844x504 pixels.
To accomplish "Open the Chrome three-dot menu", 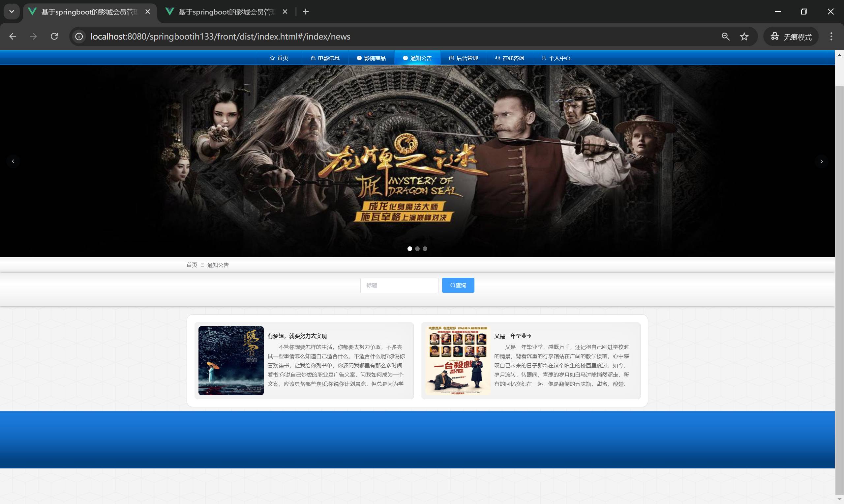I will click(831, 36).
